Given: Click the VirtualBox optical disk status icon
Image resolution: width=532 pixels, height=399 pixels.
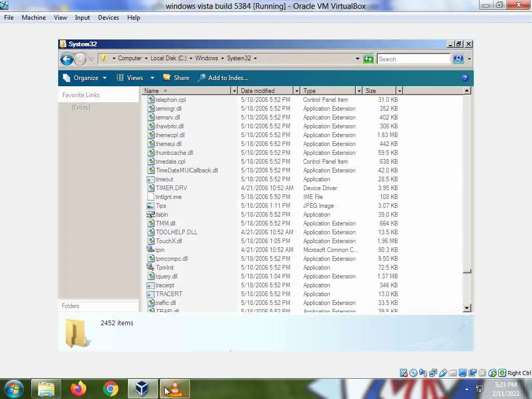Looking at the screenshot, I should pyautogui.click(x=413, y=373).
